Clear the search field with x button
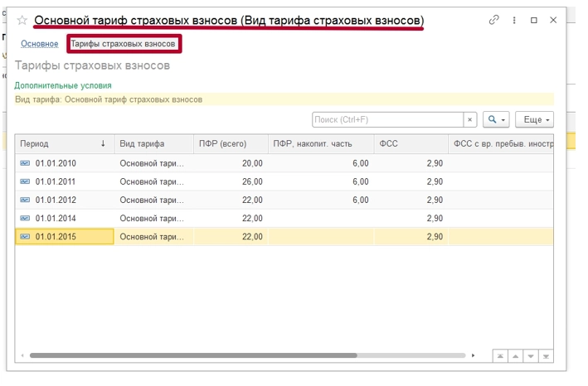 click(x=470, y=120)
